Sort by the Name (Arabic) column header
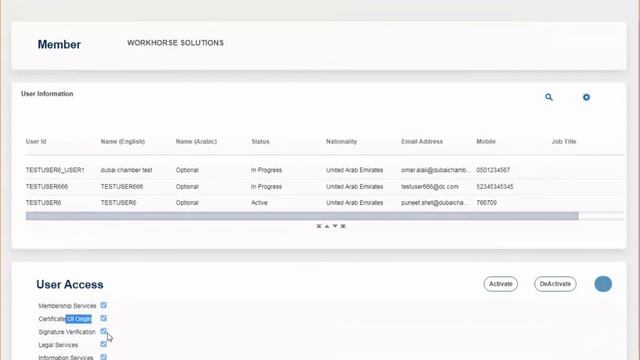 coord(196,142)
